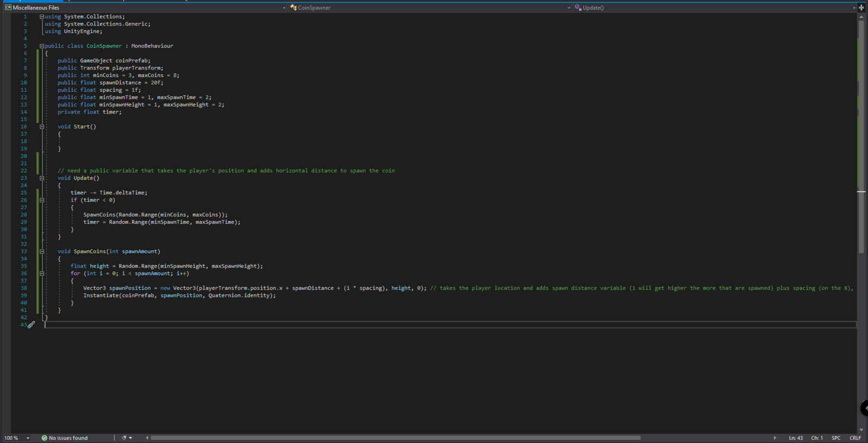Image resolution: width=868 pixels, height=443 pixels.
Task: Click the vertical scrollbar down arrow
Action: click(861, 429)
